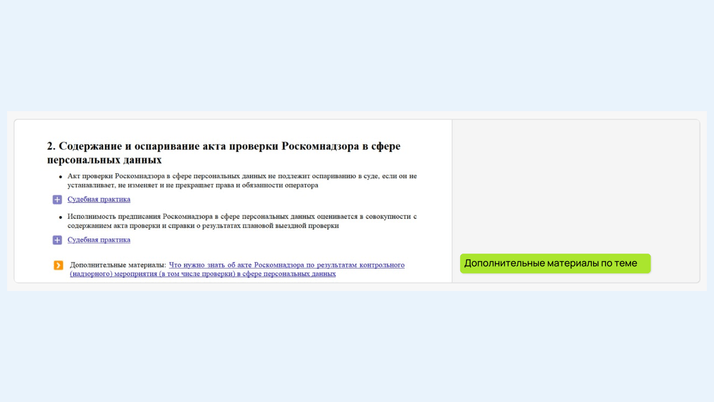Click the orange arrow icon beside Дополнительные материалы
Viewport: 714px width, 402px height.
coord(58,265)
